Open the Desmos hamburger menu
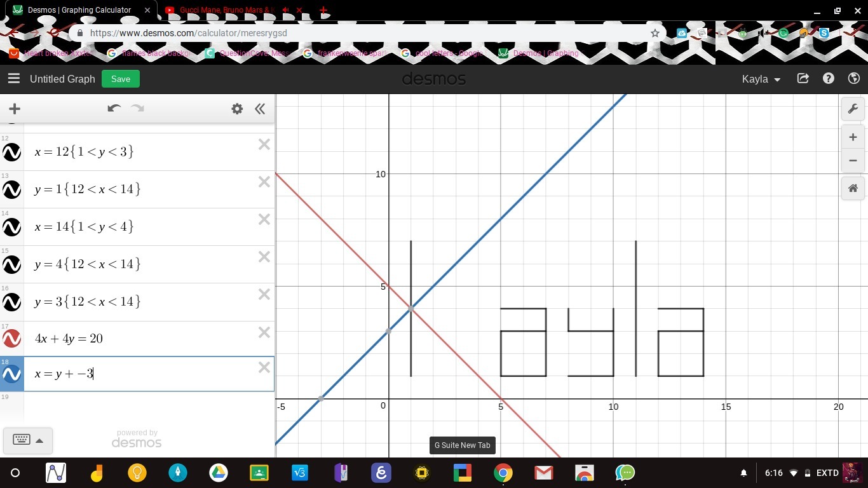The image size is (868, 488). (x=13, y=79)
